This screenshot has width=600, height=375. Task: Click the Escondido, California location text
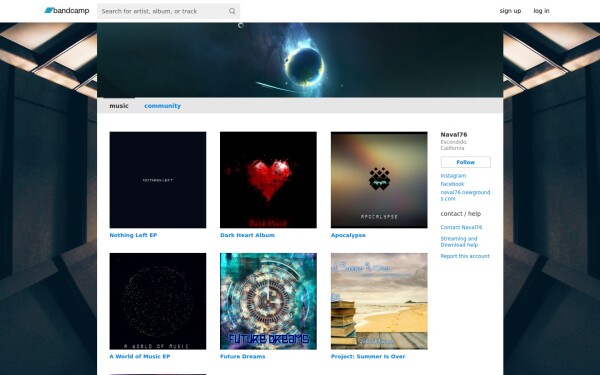(x=454, y=145)
